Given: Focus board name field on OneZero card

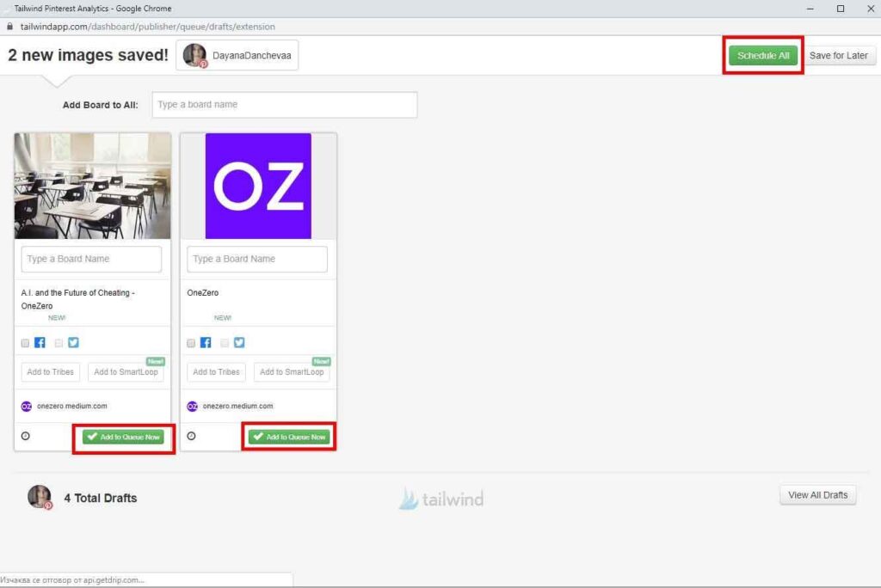Looking at the screenshot, I should pos(257,259).
